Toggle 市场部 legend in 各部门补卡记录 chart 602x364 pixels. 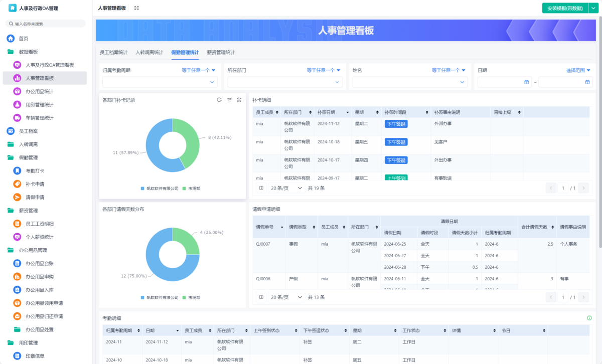pos(191,189)
